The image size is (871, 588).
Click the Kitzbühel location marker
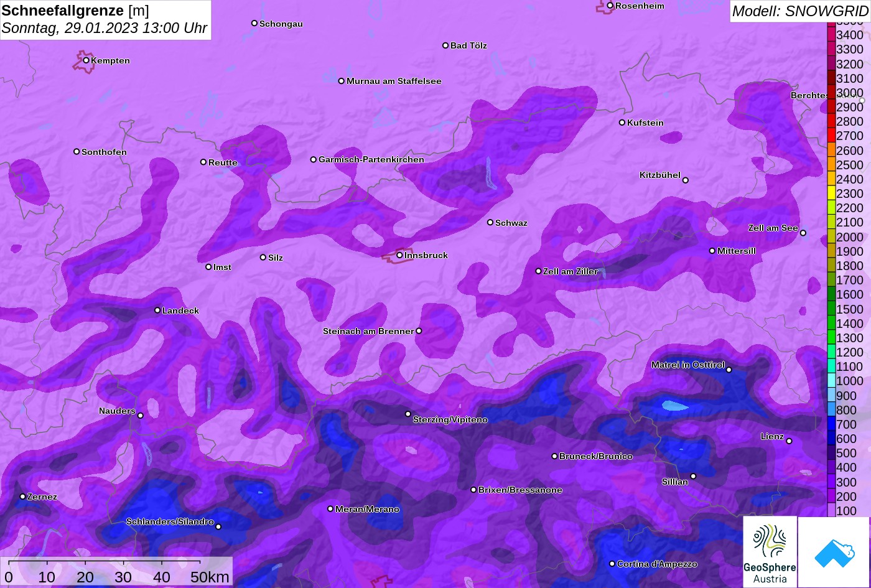click(686, 180)
